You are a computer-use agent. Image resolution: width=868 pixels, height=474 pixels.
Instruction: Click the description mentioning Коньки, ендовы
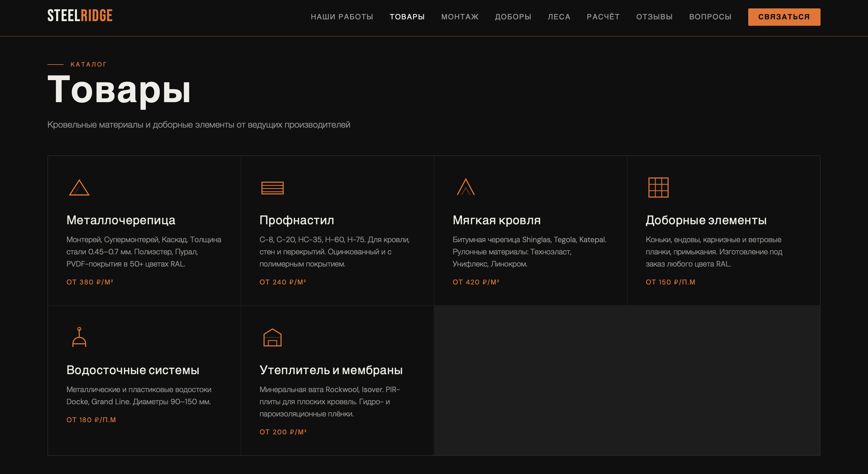coord(714,252)
